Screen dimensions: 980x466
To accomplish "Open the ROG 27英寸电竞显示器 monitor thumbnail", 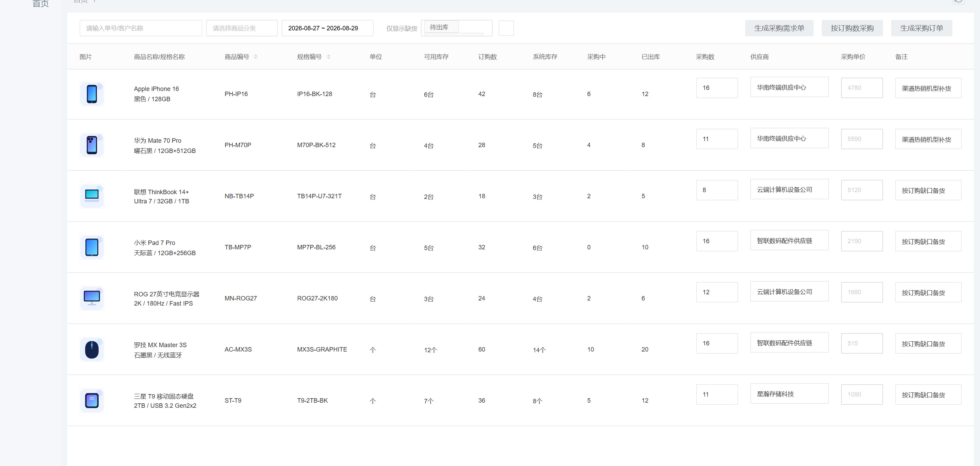I will click(x=92, y=298).
